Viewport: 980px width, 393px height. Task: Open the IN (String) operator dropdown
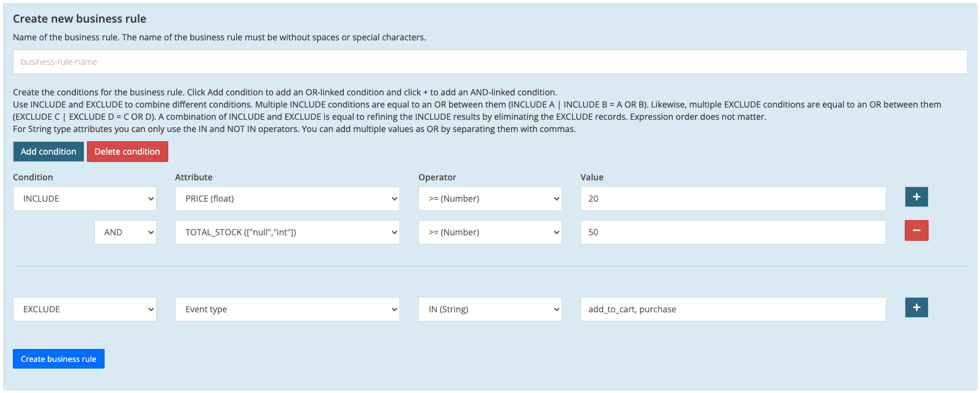pos(489,309)
